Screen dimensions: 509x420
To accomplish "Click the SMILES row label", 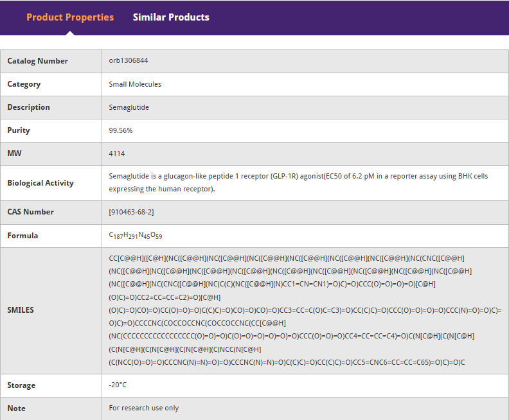I will click(21, 310).
